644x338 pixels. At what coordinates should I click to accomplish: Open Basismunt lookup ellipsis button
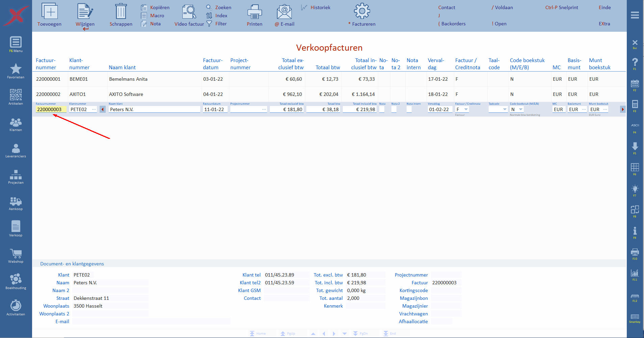584,109
